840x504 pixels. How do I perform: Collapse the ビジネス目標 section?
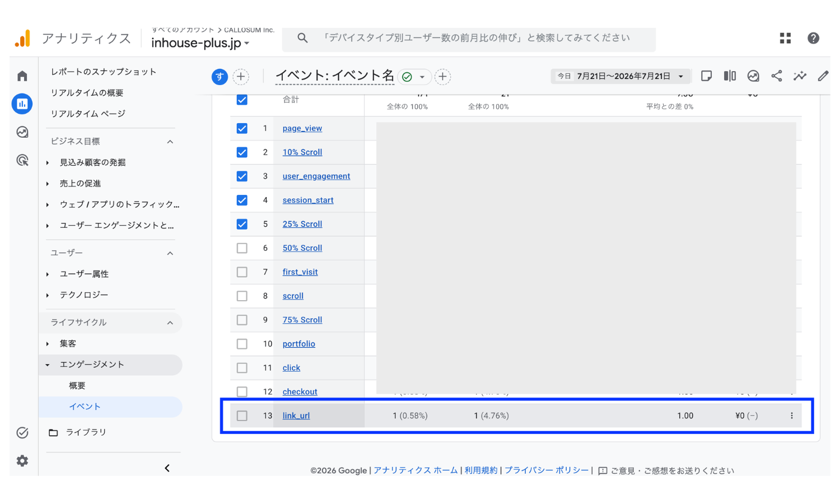click(170, 142)
